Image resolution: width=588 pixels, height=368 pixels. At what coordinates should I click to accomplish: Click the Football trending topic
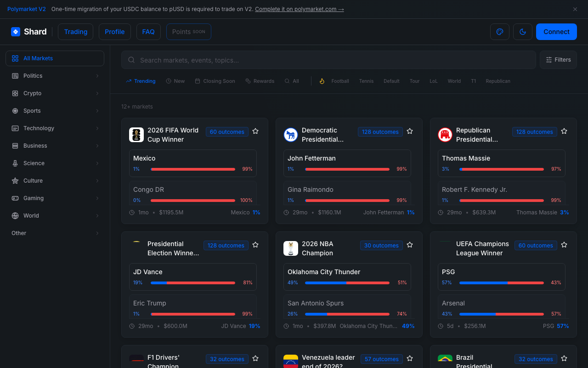click(340, 81)
